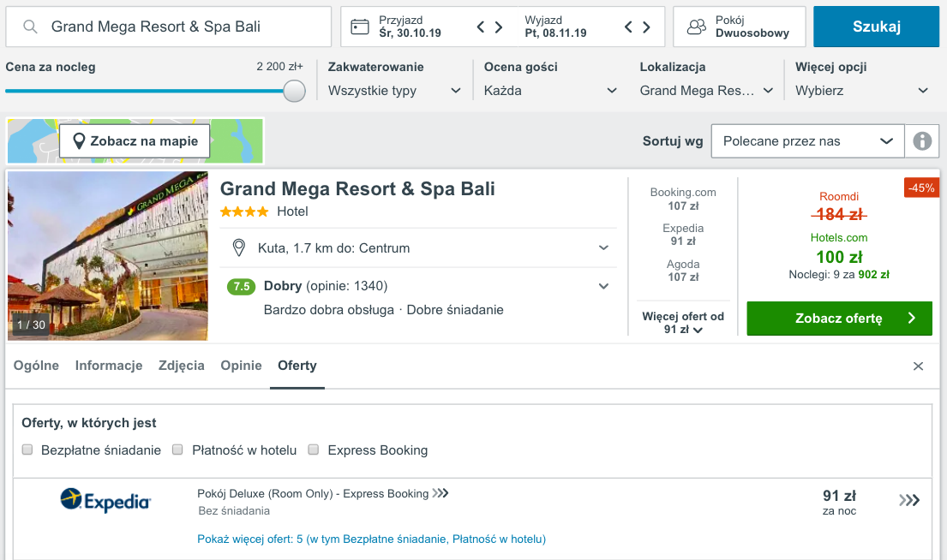Viewport: 947px width, 560px height.
Task: Check Płatność w hotelu filter
Action: 177,450
